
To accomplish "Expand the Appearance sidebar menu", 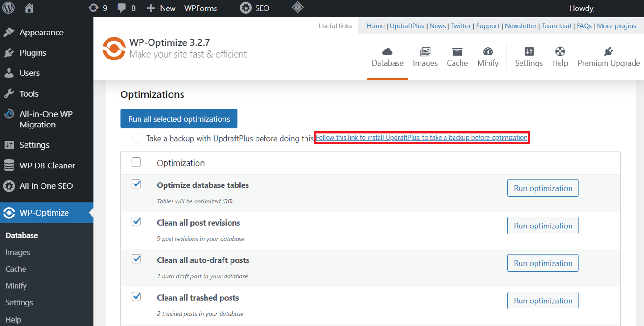I will tap(41, 32).
